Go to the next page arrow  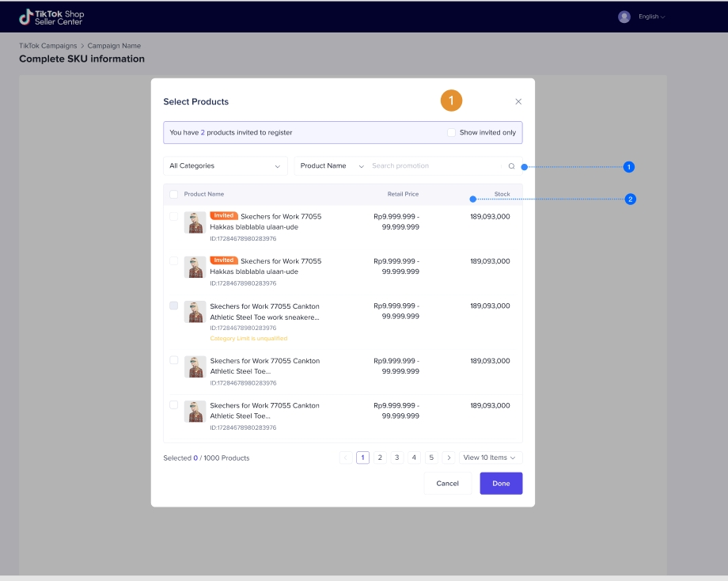point(449,458)
